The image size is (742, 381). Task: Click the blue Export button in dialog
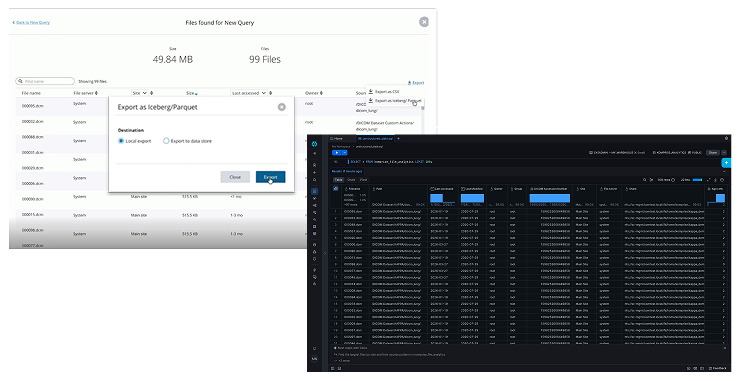[x=270, y=177]
